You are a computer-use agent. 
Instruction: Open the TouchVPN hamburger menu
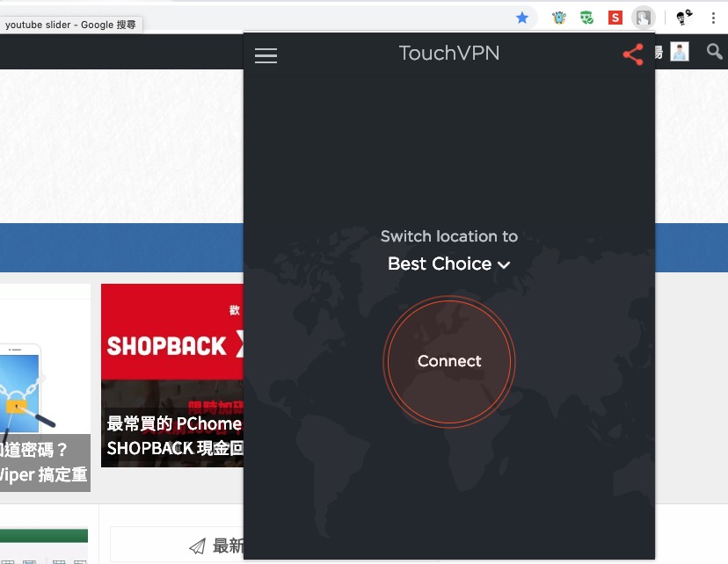point(266,55)
